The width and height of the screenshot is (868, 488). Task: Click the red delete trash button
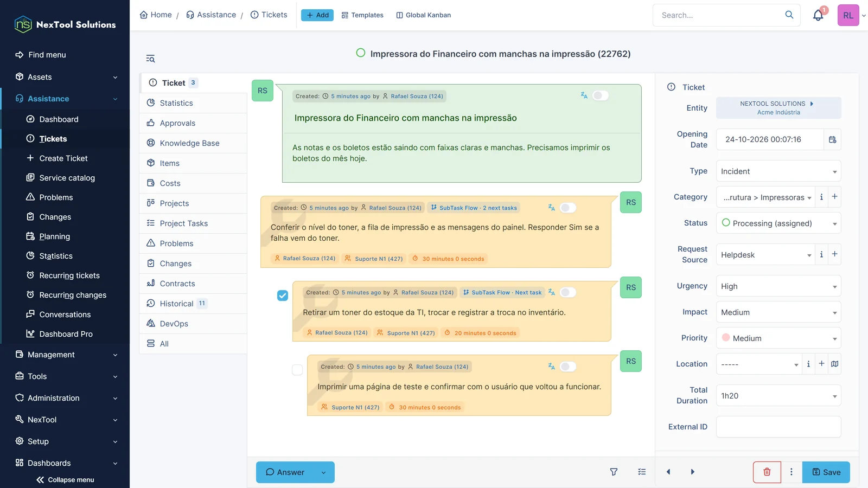pos(767,472)
